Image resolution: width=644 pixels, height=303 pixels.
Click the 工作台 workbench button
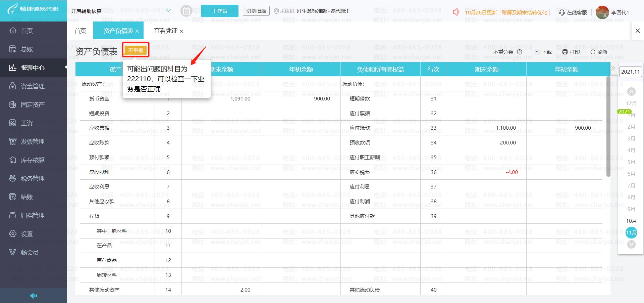tap(219, 11)
